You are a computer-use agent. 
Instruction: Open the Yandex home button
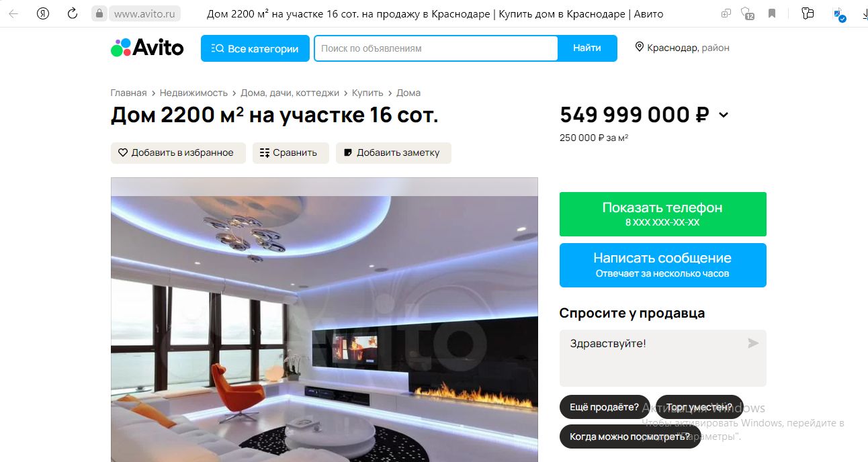tap(43, 13)
